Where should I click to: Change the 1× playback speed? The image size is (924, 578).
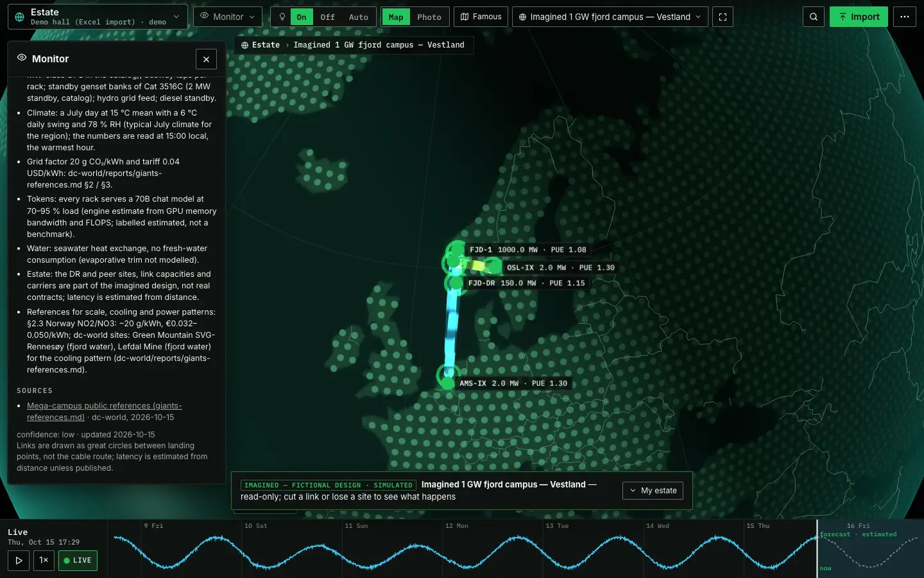(44, 560)
